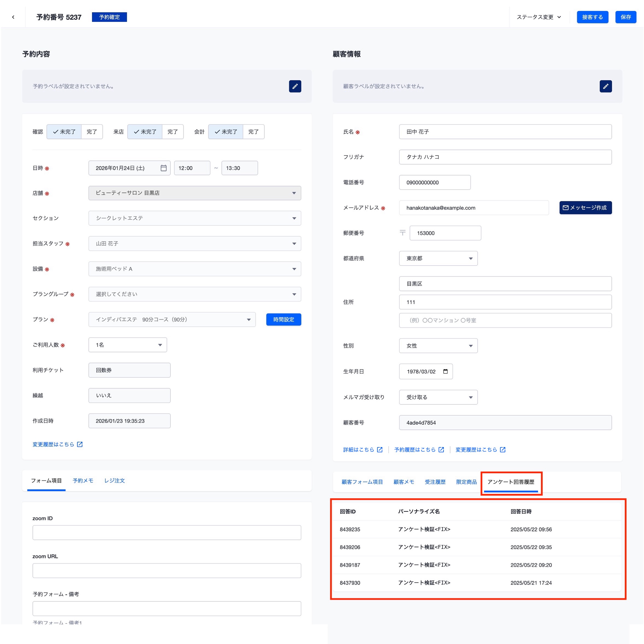Click the zoom URL input field
Viewport: 644px width, 644px height.
click(167, 571)
